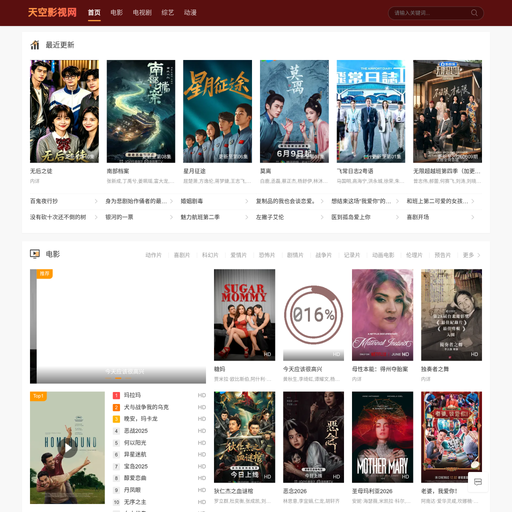Open the floating feedback icon at bottom right
512x512 pixels.
click(x=478, y=482)
